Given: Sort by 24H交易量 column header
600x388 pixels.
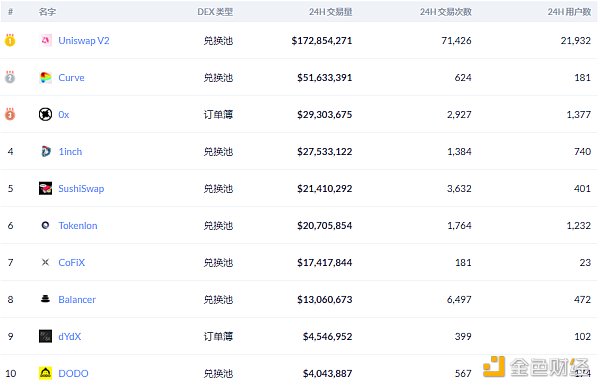Looking at the screenshot, I should click(x=331, y=12).
